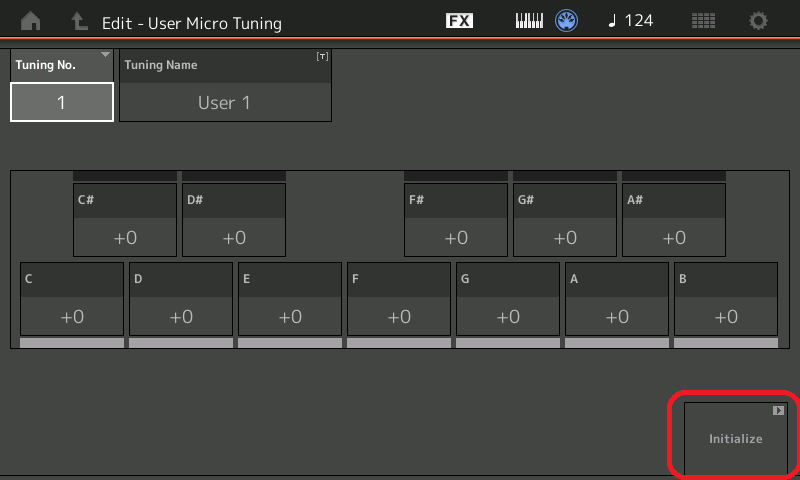Viewport: 800px width, 480px height.
Task: Open the Utility gear settings icon
Action: [x=759, y=21]
